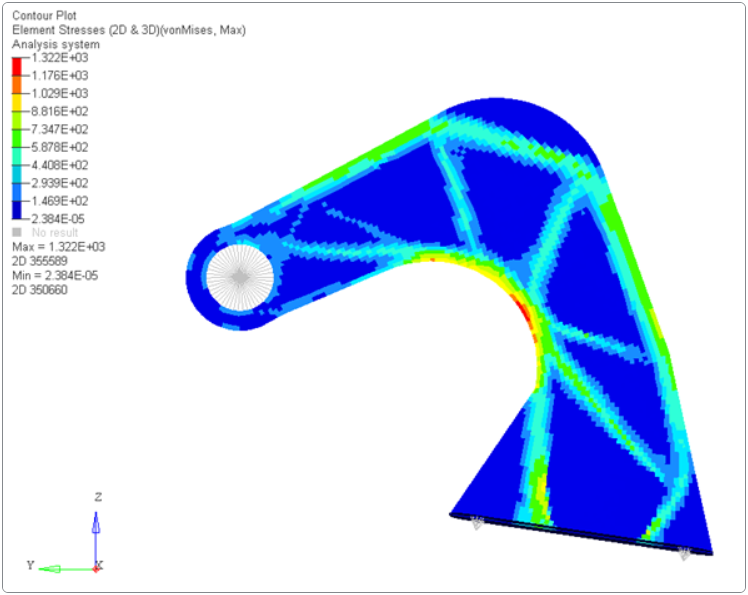Image resolution: width=748 pixels, height=595 pixels.
Task: Select the yellow legend color band
Action: coord(18,103)
